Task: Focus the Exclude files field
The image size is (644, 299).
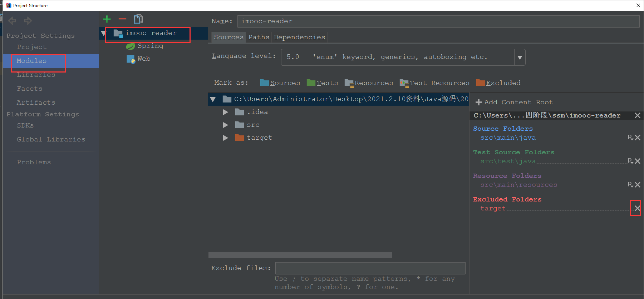Action: tap(370, 268)
